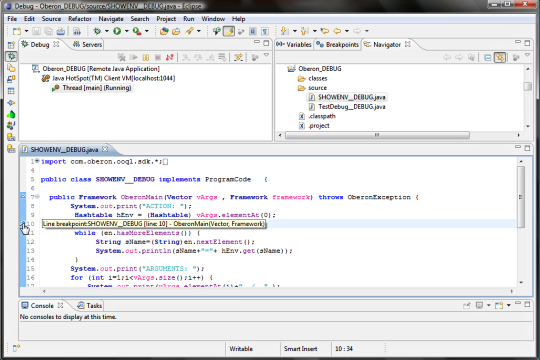Image resolution: width=540 pixels, height=360 pixels.
Task: Open the Next Annotation dropdown arrow
Action: (295, 31)
